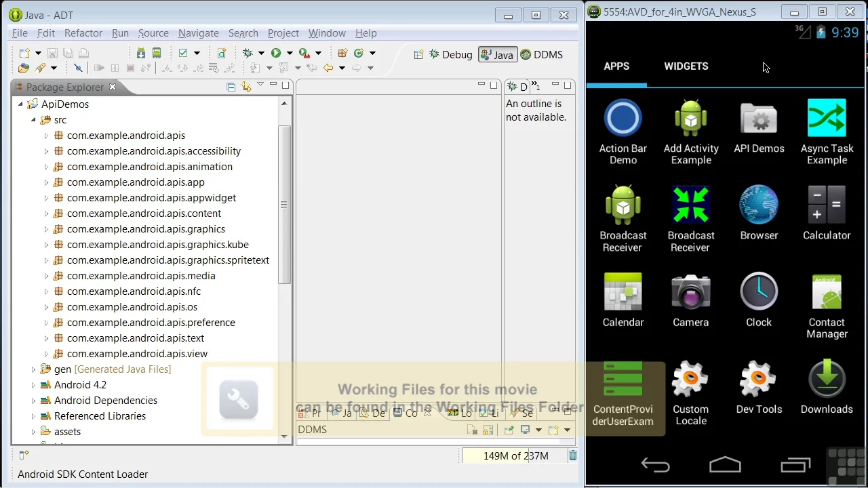Click the green Run button icon
The height and width of the screenshot is (488, 868).
coord(276,53)
